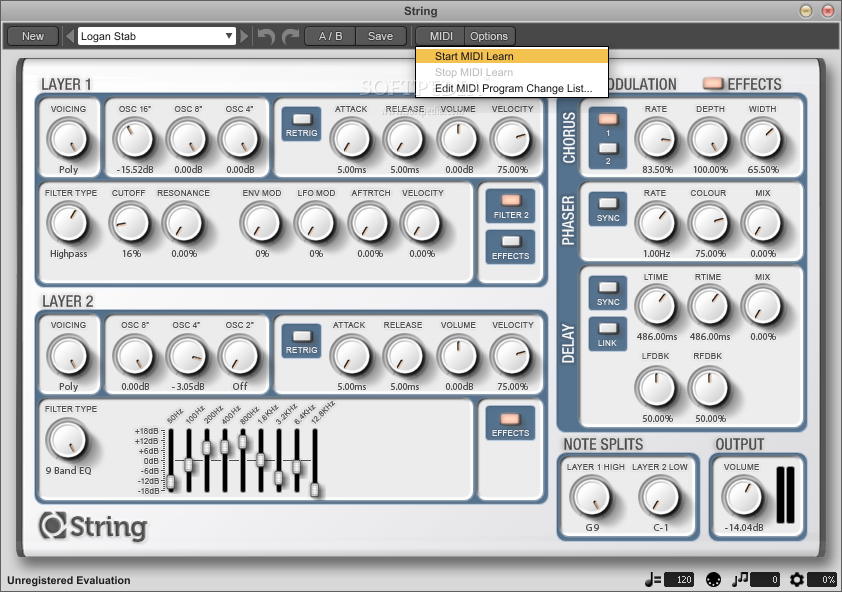Open the Options menu
The image size is (842, 592).
(x=489, y=36)
